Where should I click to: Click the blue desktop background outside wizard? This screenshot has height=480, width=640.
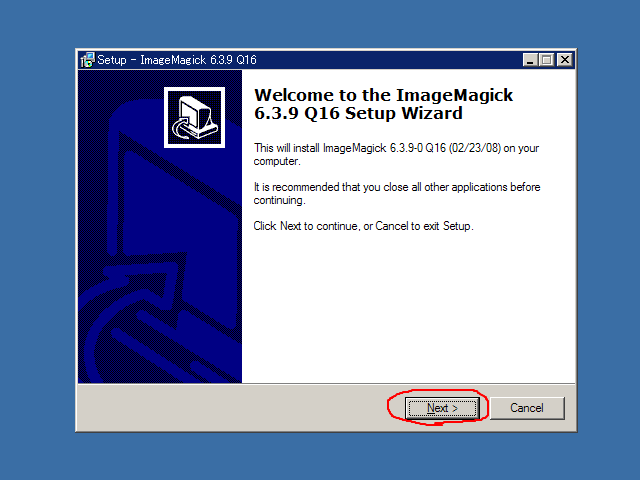click(x=37, y=245)
